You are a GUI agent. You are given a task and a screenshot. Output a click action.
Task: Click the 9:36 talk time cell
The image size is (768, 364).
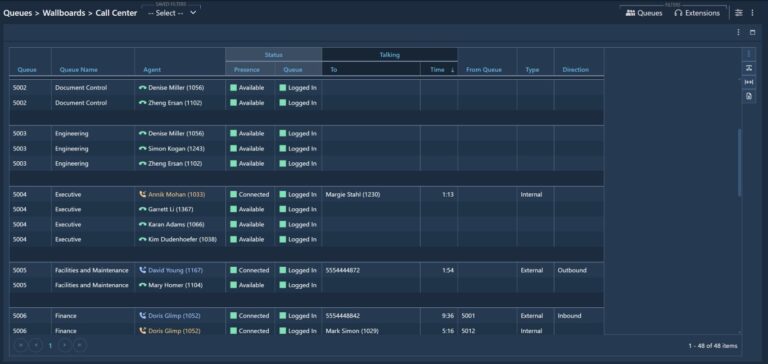(447, 316)
